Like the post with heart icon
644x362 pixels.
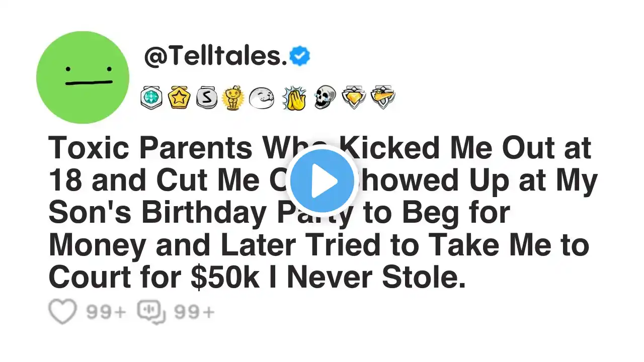click(x=62, y=312)
